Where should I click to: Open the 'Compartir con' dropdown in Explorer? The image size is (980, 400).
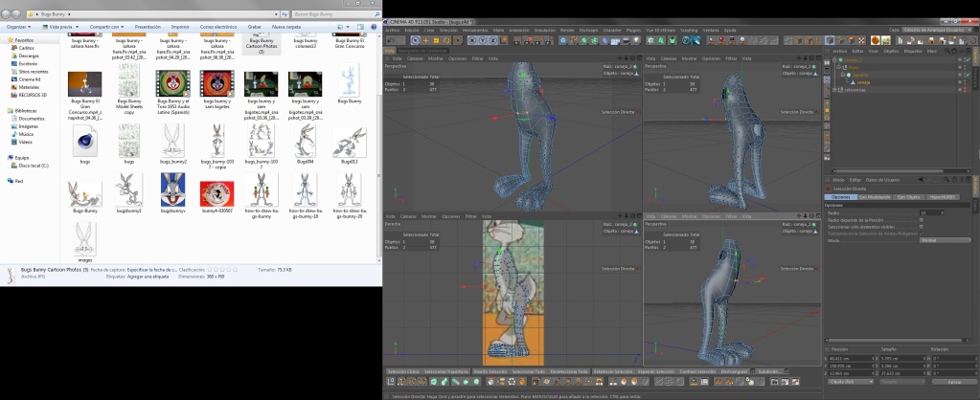coord(106,27)
